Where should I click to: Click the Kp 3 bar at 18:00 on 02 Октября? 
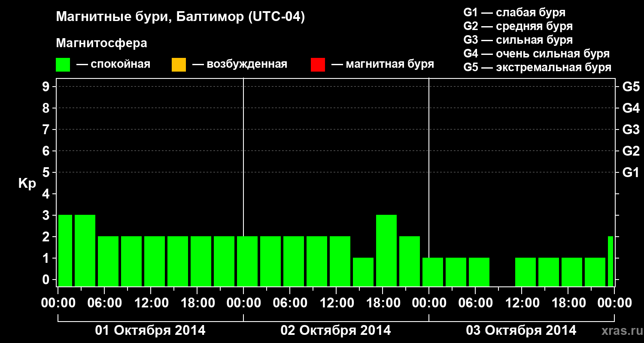click(x=386, y=250)
